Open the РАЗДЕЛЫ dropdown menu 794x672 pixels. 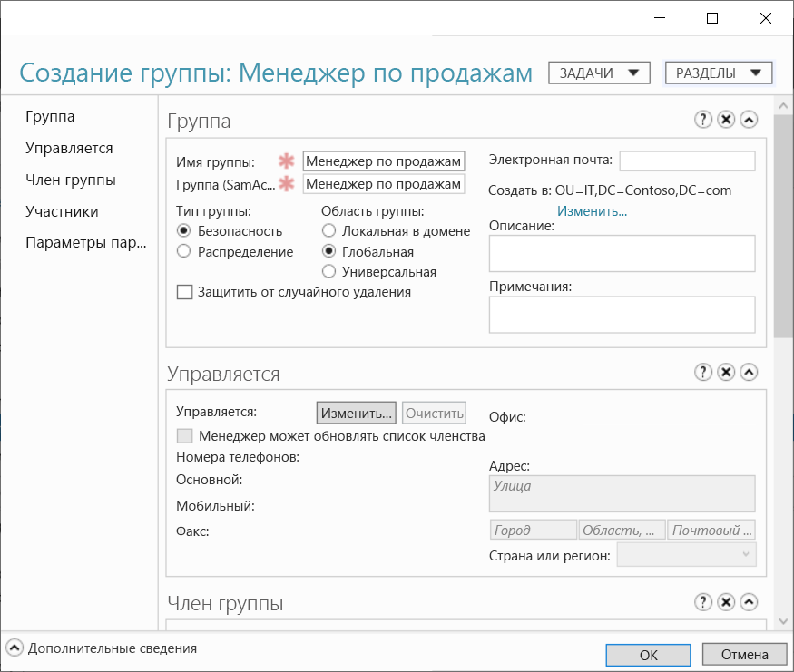click(x=718, y=73)
